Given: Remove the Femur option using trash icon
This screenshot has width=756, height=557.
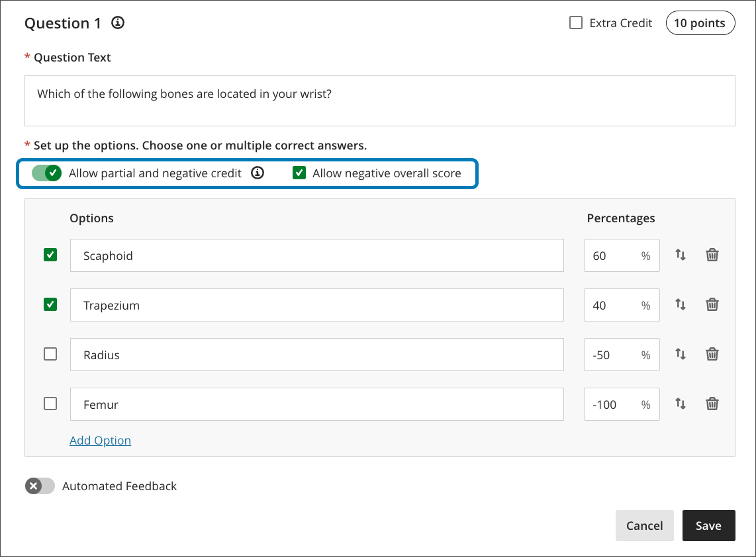Looking at the screenshot, I should point(712,404).
